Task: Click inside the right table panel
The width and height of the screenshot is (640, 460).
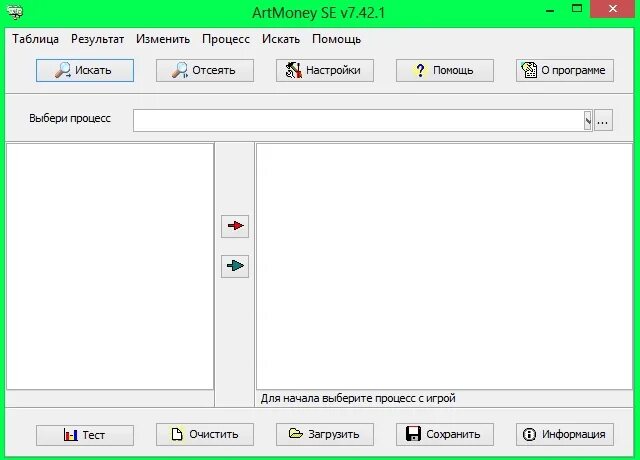Action: 444,266
